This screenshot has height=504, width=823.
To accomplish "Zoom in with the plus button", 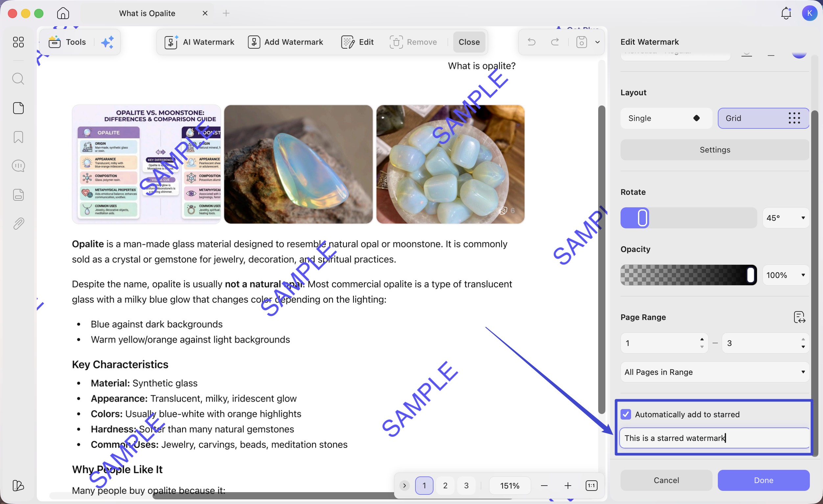I will click(568, 486).
